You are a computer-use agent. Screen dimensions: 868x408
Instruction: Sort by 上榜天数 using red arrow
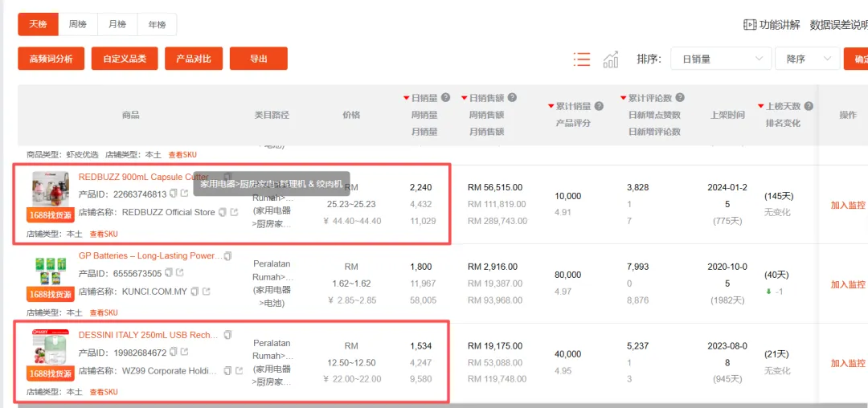coord(760,106)
